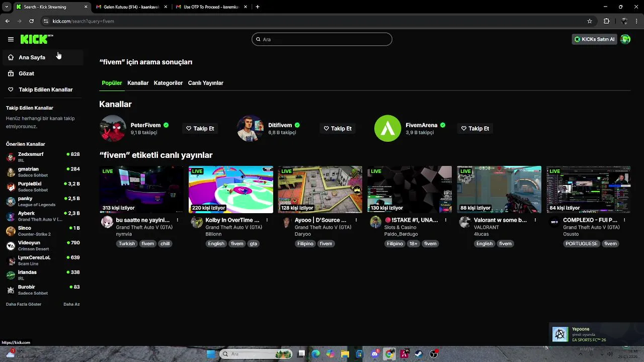Open Daryoo stream thumbnail
Viewport: 644px width, 362px height.
coord(320,190)
